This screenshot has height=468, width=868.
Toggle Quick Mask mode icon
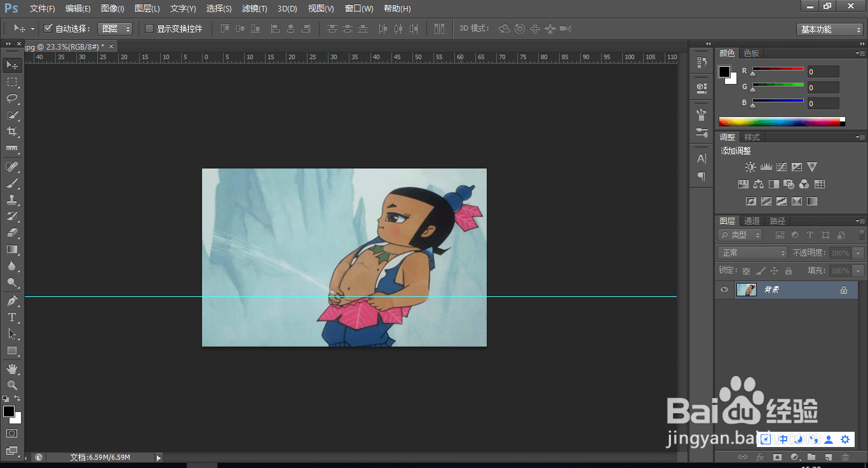click(x=12, y=433)
